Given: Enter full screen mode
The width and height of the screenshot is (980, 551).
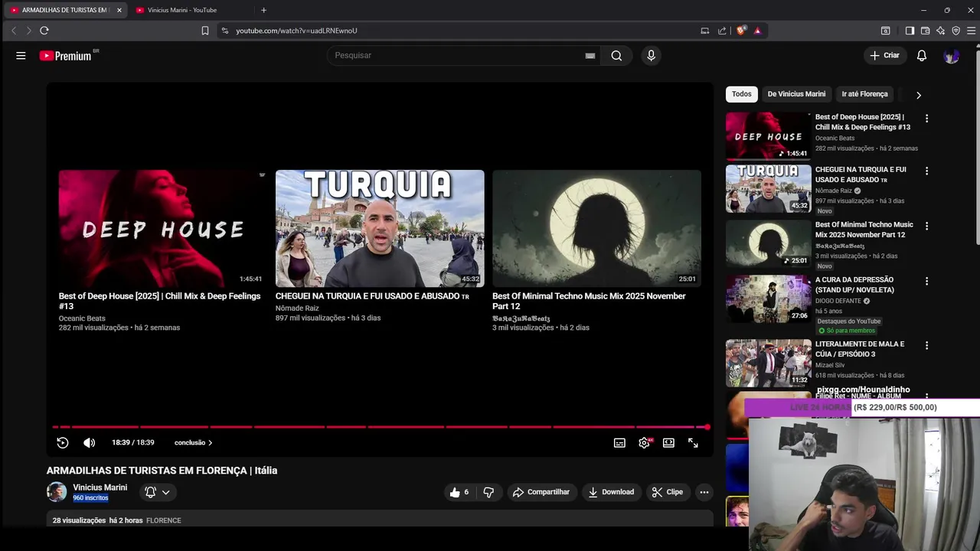Looking at the screenshot, I should 693,442.
